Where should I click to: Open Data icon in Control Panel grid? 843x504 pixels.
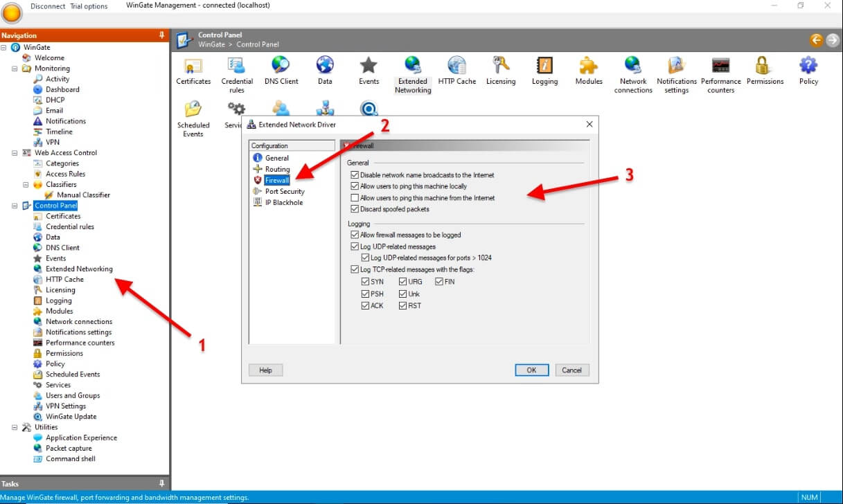(x=325, y=71)
